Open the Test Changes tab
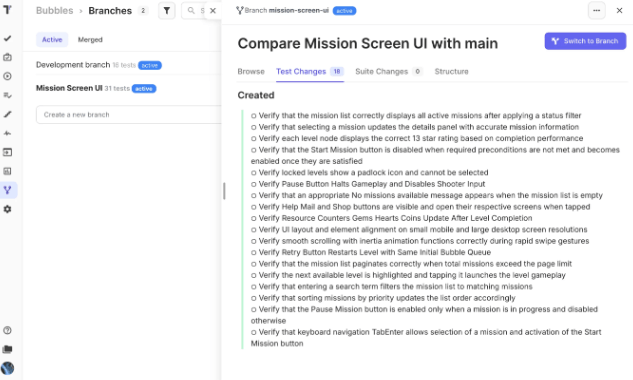The height and width of the screenshot is (380, 633). 310,71
